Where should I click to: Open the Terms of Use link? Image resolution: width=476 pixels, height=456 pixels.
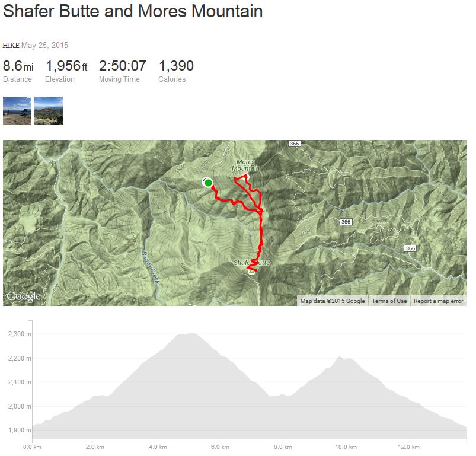tap(389, 301)
